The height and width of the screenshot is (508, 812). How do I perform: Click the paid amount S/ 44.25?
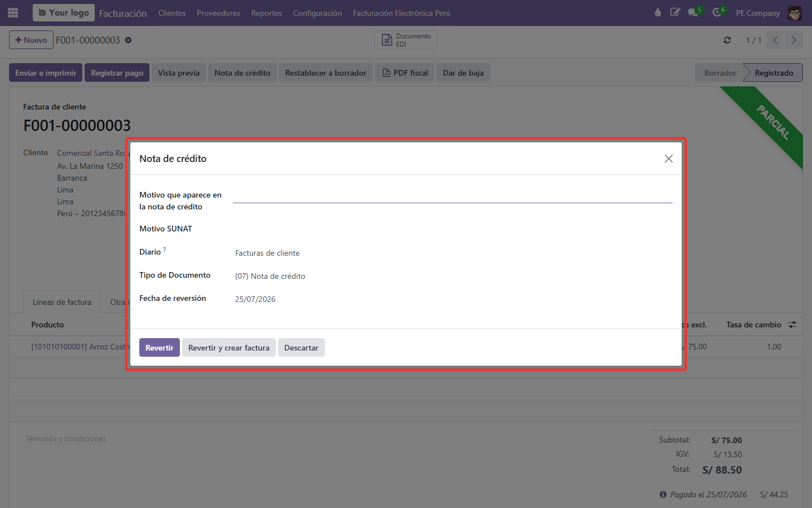coord(774,494)
